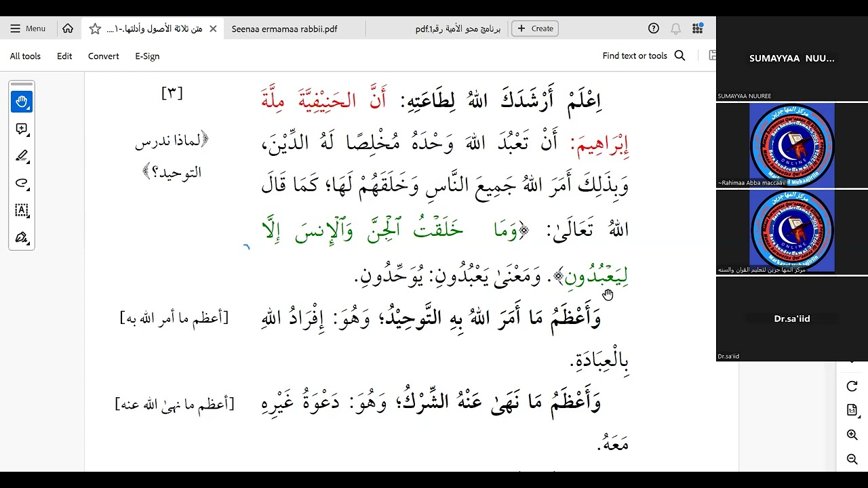Star the first open PDF tab
Image resolution: width=868 pixels, height=488 pixels.
coord(95,29)
